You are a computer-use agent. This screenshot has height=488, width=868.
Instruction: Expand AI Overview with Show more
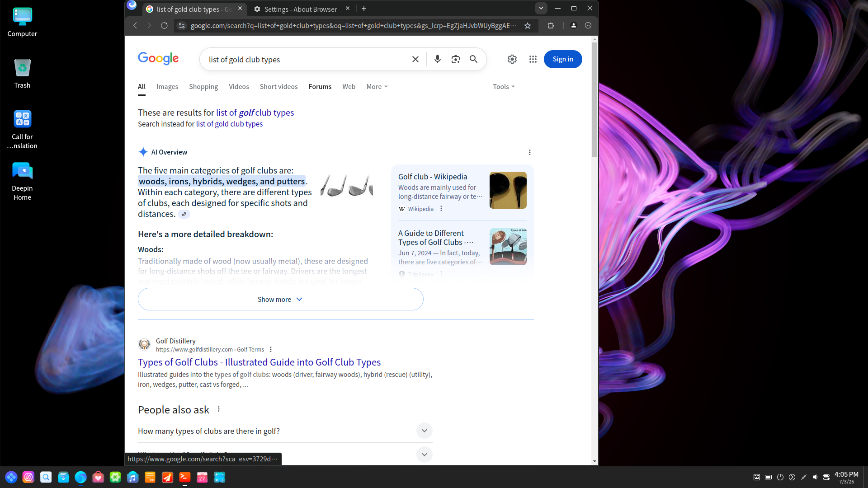[280, 300]
